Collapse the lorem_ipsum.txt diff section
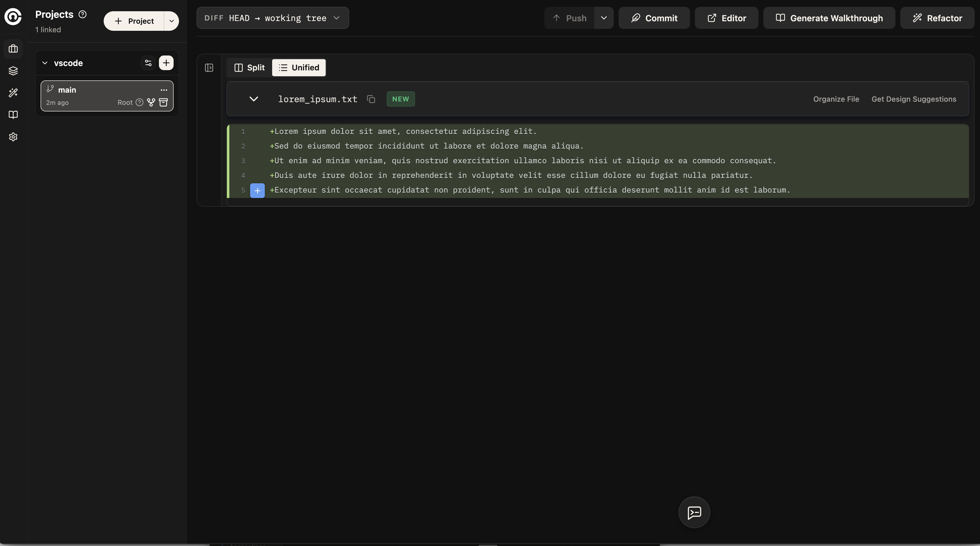Screen dimensions: 980x546 coord(254,99)
